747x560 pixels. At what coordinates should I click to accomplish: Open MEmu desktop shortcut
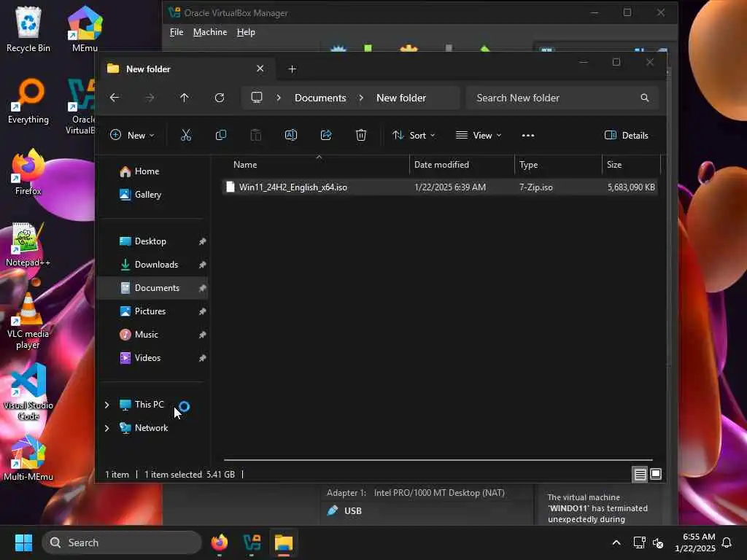pos(85,29)
